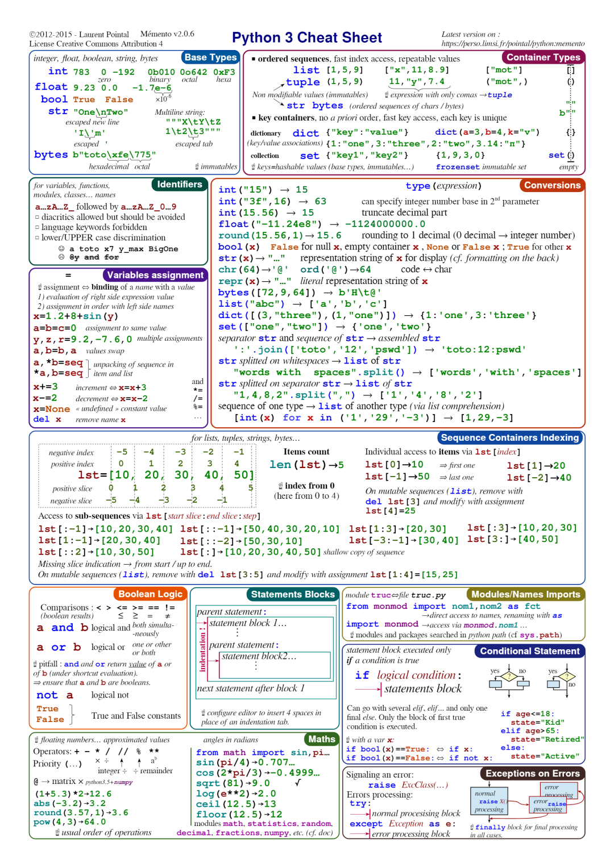Click the 'bool True False' line
The image size is (614, 868).
[87, 99]
